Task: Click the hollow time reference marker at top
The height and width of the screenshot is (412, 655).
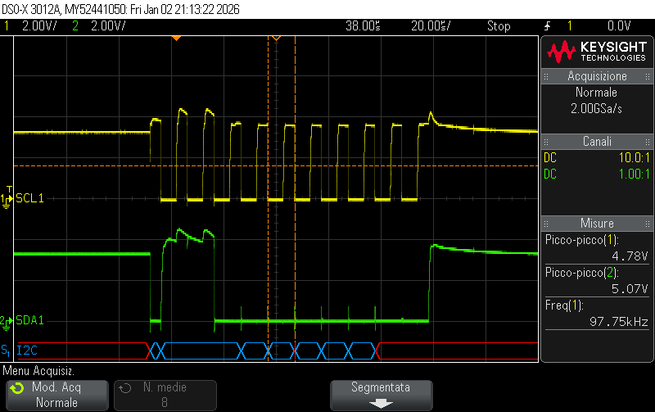Action: pyautogui.click(x=276, y=38)
